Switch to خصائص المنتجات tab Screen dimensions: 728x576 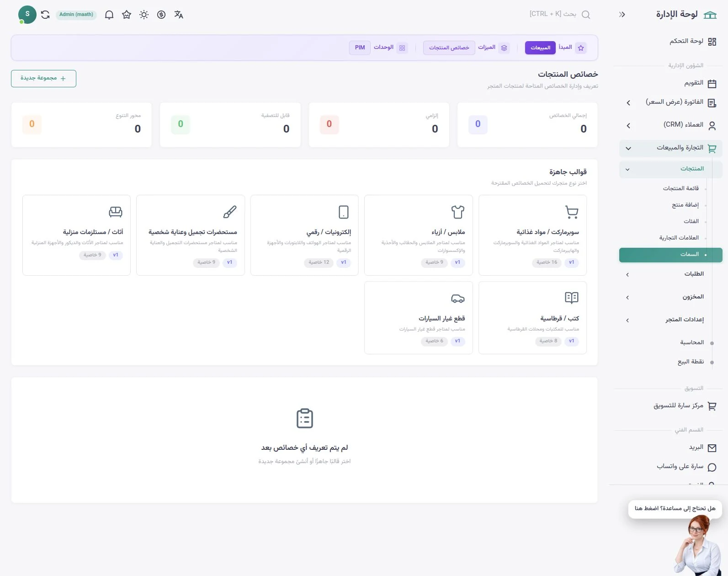[449, 48]
